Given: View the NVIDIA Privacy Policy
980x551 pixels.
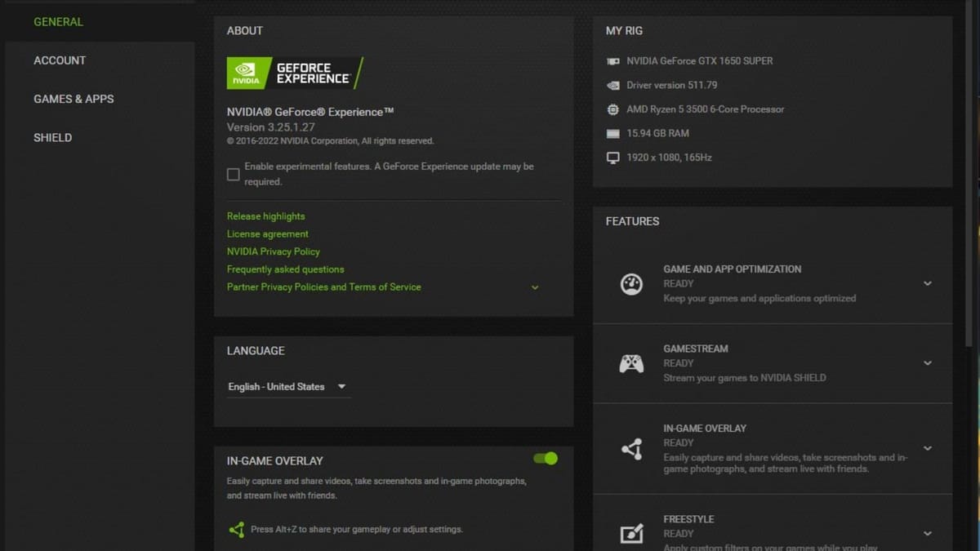Looking at the screenshot, I should pyautogui.click(x=273, y=251).
